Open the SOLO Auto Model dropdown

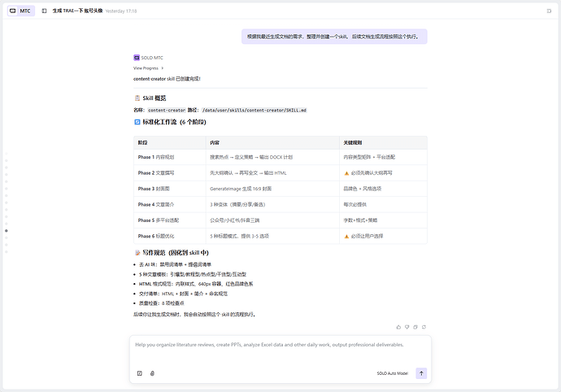392,373
